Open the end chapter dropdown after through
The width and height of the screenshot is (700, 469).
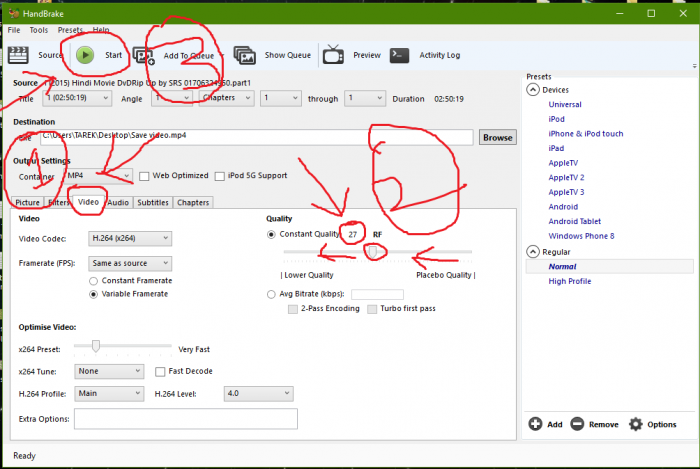[364, 98]
